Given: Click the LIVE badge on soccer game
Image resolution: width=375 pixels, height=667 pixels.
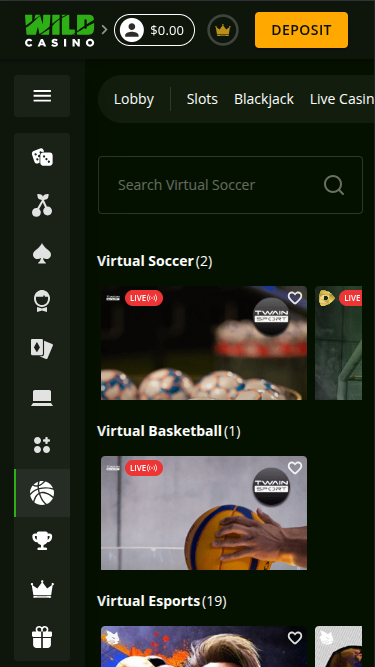Looking at the screenshot, I should (x=144, y=298).
